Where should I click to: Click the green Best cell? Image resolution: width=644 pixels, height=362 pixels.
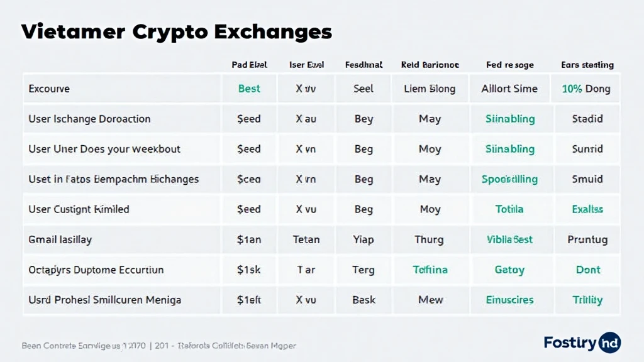[249, 89]
